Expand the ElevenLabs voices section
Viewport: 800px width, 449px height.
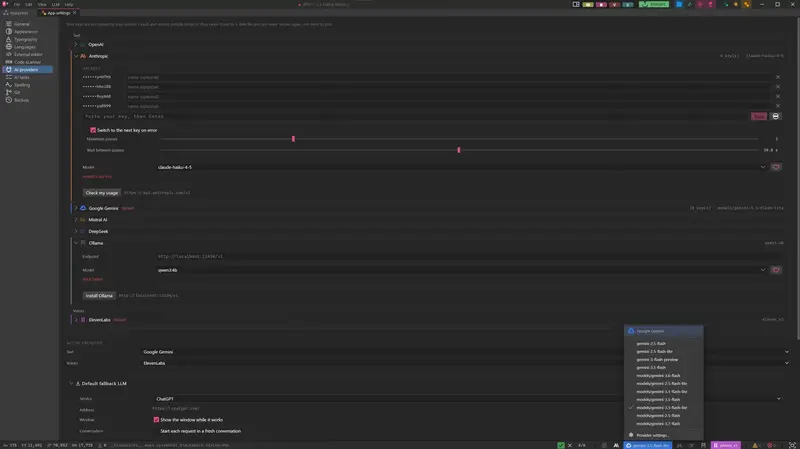point(76,320)
